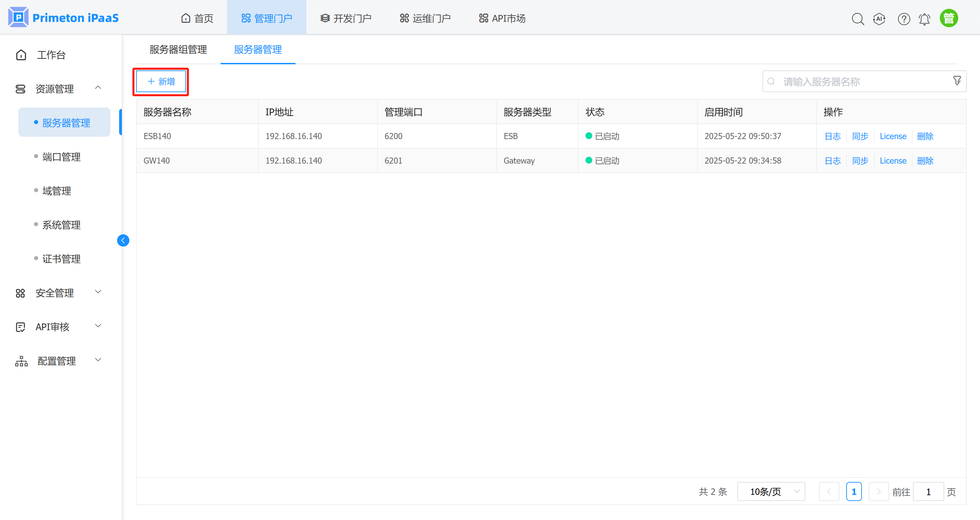Open the filter icon beside server search
980x520 pixels.
957,81
